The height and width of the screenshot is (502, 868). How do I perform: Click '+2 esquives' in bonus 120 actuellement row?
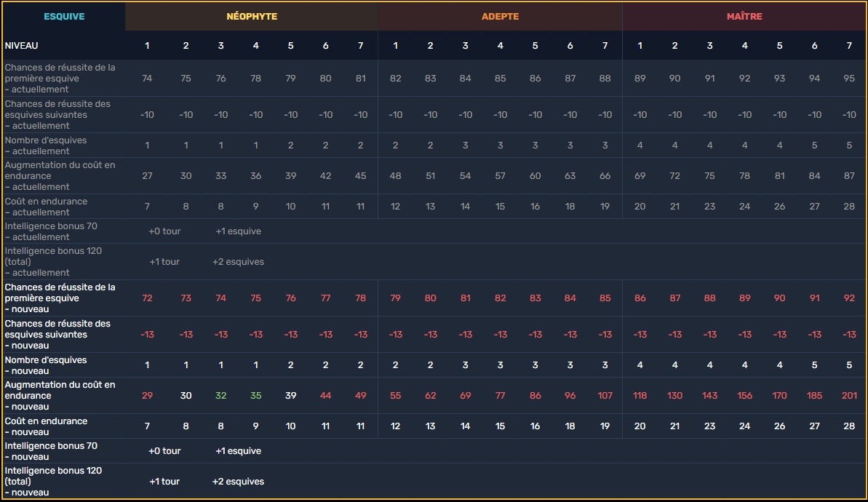click(238, 262)
